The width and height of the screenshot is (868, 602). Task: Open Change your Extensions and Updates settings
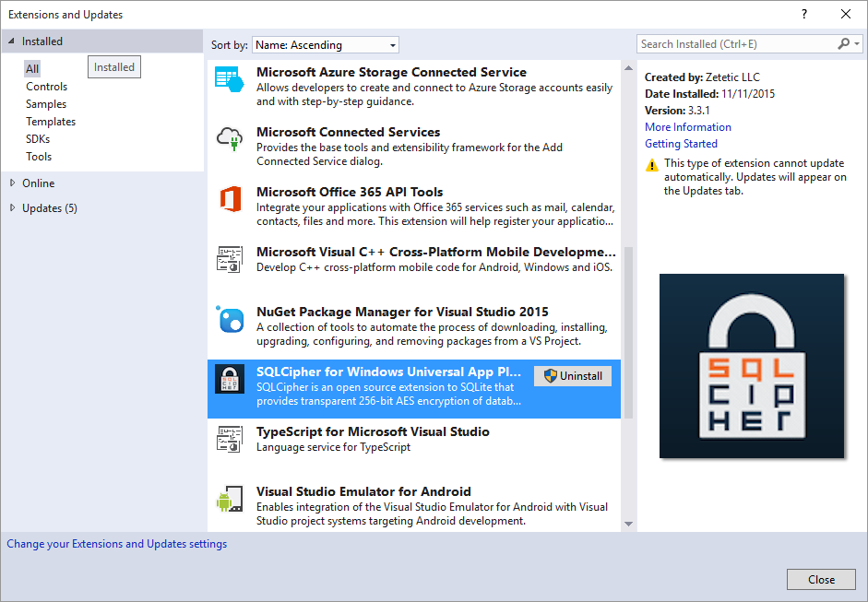point(117,544)
